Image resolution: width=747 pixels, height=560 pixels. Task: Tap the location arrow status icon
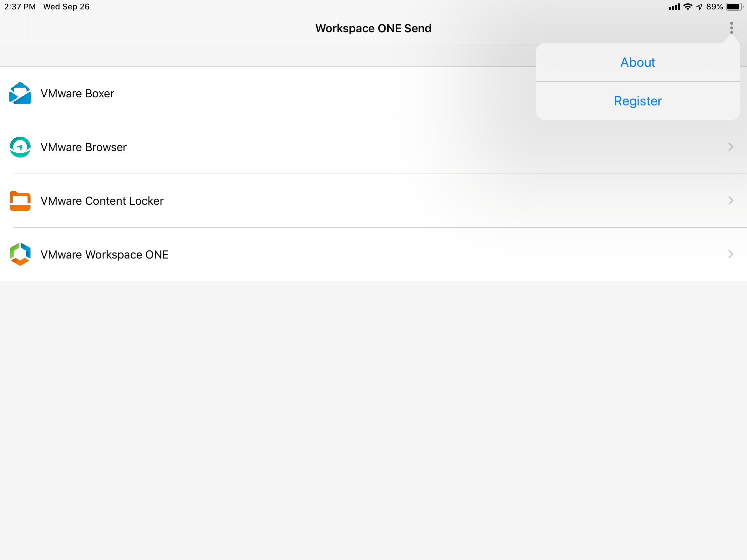(699, 7)
